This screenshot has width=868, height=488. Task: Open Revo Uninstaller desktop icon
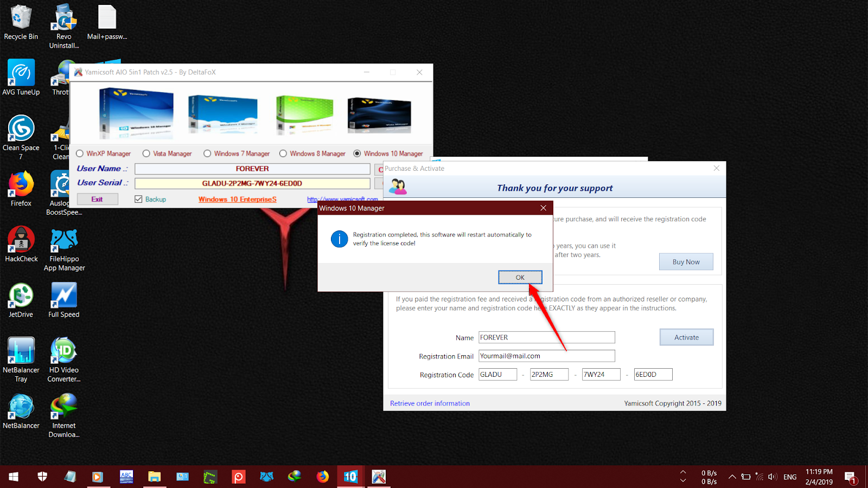64,27
